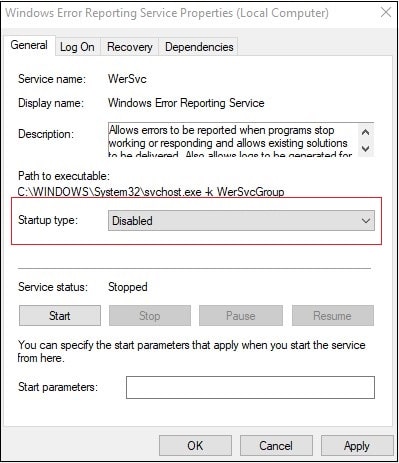Apply the startup type change
This screenshot has height=463, width=399.
pos(357,445)
